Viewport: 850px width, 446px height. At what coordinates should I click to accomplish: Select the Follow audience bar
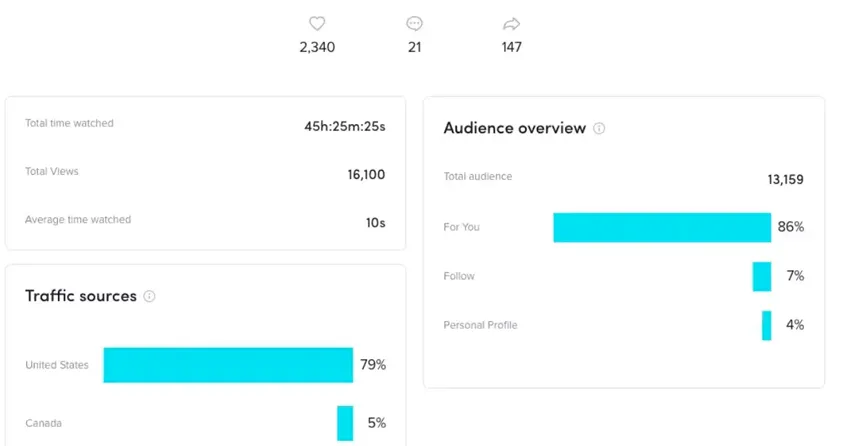(762, 276)
